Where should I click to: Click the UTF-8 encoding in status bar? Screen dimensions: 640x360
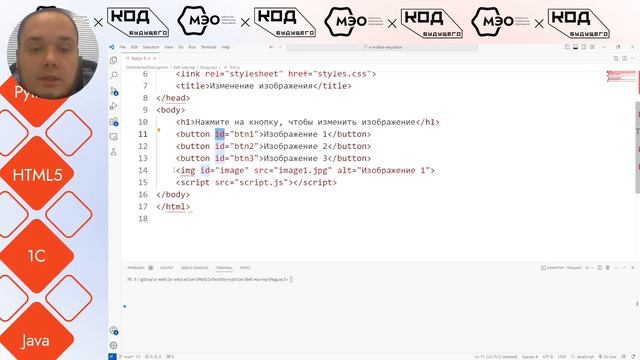coord(547,357)
